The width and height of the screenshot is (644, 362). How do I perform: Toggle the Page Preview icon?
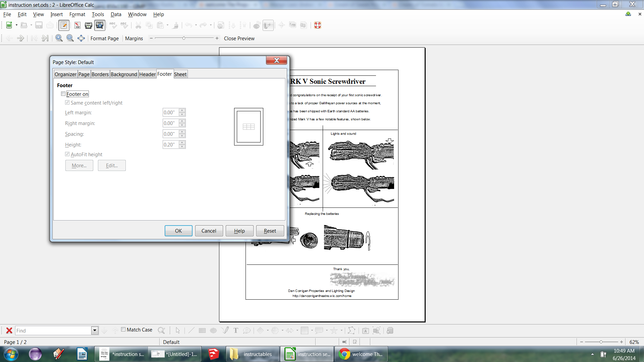[x=100, y=25]
